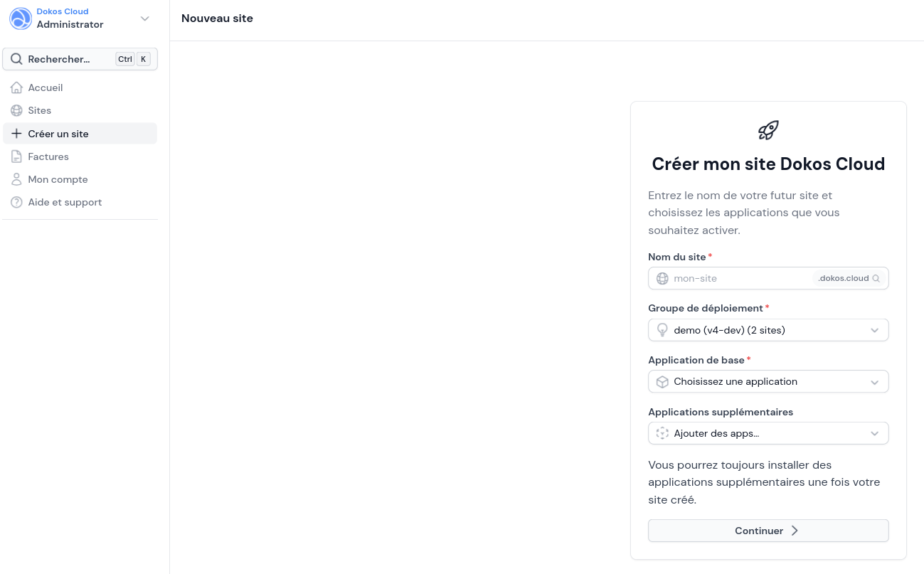The height and width of the screenshot is (574, 924).
Task: Open the Choisissez une application dropdown
Action: click(x=768, y=381)
